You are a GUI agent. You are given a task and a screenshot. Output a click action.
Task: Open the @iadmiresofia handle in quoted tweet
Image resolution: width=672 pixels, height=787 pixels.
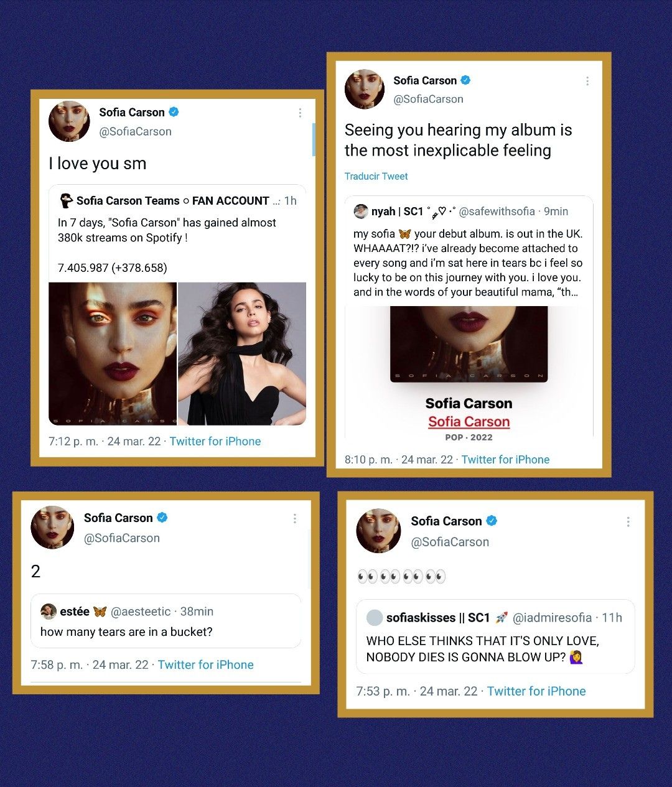[x=552, y=618]
